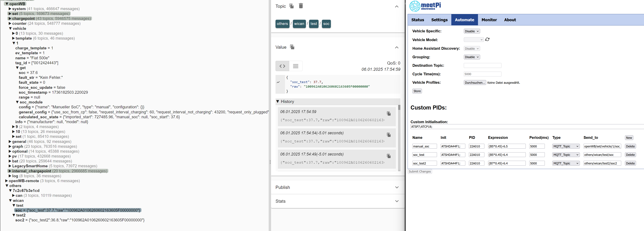Open the Grouping dropdown
This screenshot has height=231, width=644.
(x=472, y=57)
